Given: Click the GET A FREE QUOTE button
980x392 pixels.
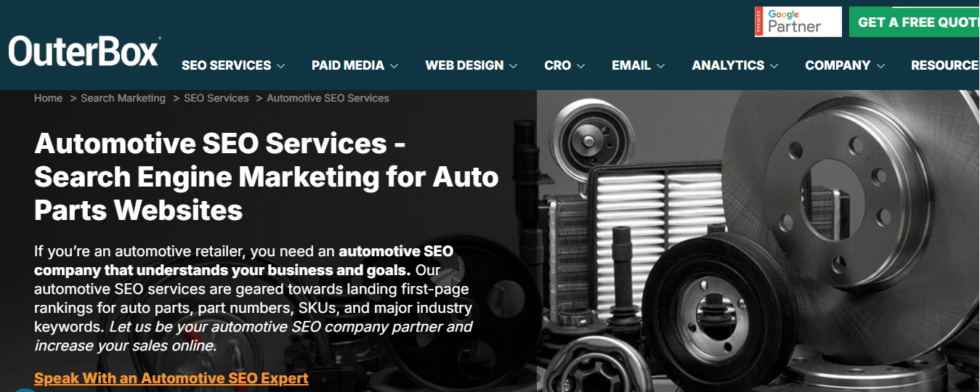Looking at the screenshot, I should [915, 22].
